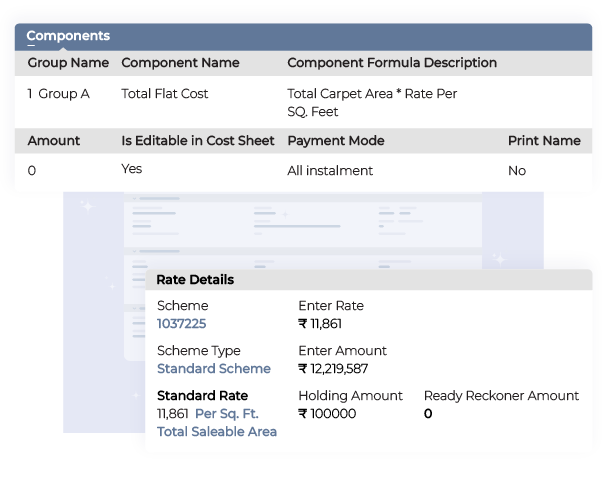The width and height of the screenshot is (606, 483).
Task: Open the Components tab header
Action: pyautogui.click(x=68, y=36)
